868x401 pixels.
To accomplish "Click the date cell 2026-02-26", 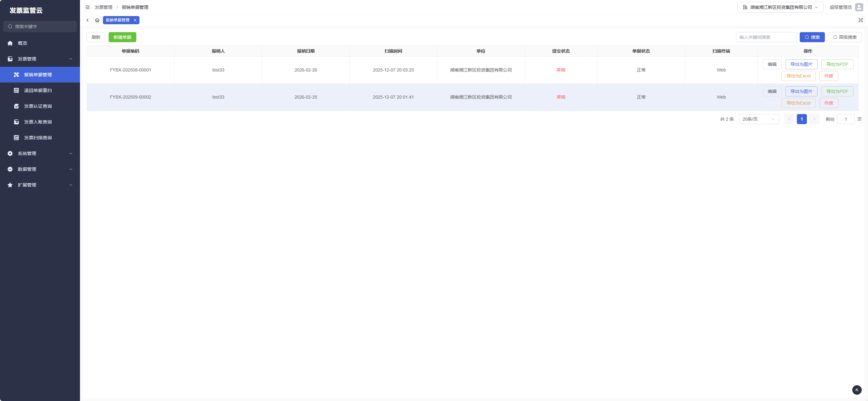I will pyautogui.click(x=306, y=70).
